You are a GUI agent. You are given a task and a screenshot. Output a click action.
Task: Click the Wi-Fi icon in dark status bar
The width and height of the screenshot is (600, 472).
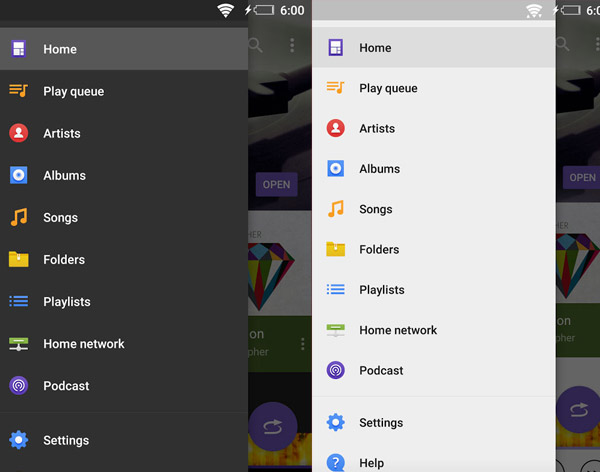[225, 10]
